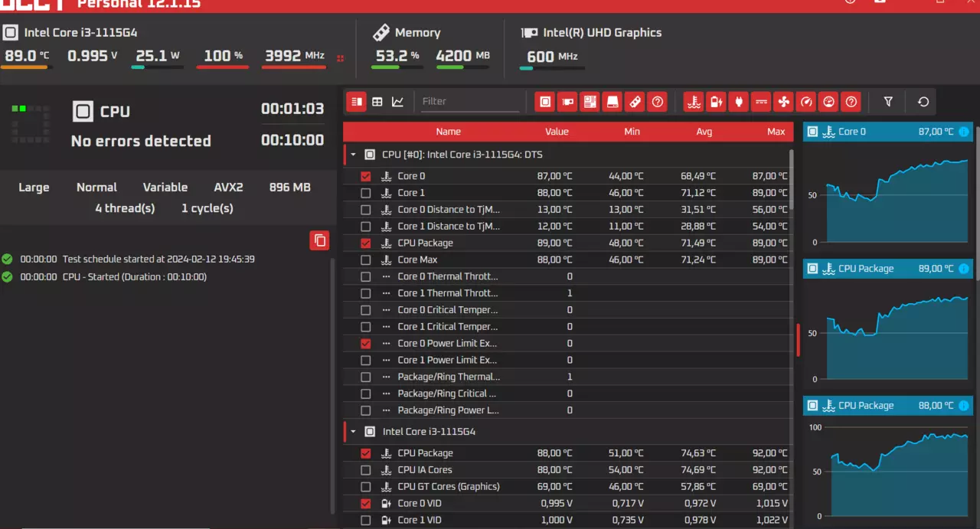Click the small red dots icon near 3992 MHz
The width and height of the screenshot is (980, 529).
coord(340,57)
